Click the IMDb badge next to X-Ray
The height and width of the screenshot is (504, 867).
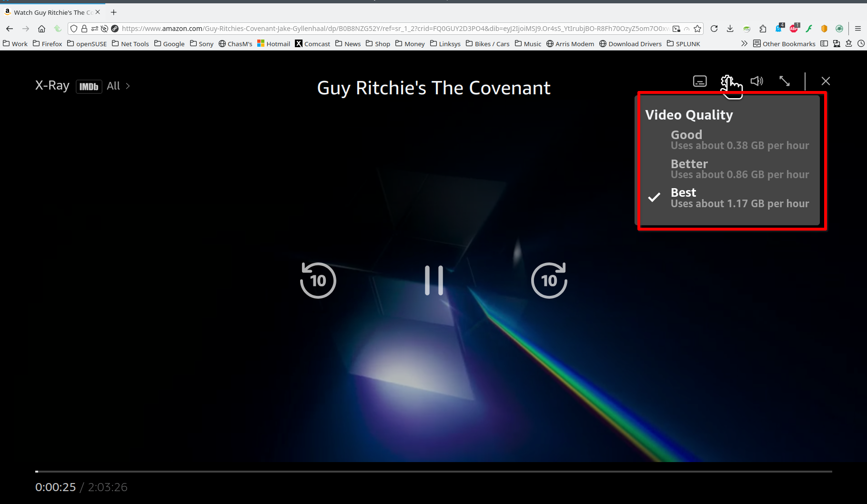click(x=89, y=86)
